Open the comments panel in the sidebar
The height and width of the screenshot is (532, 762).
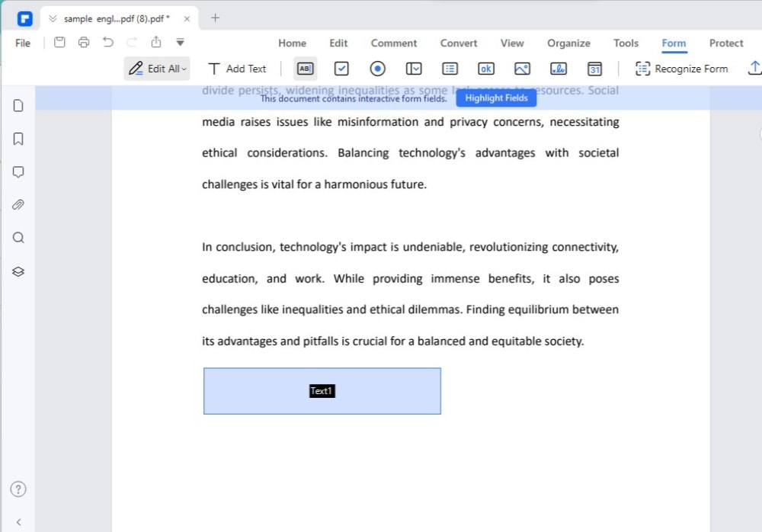tap(18, 171)
